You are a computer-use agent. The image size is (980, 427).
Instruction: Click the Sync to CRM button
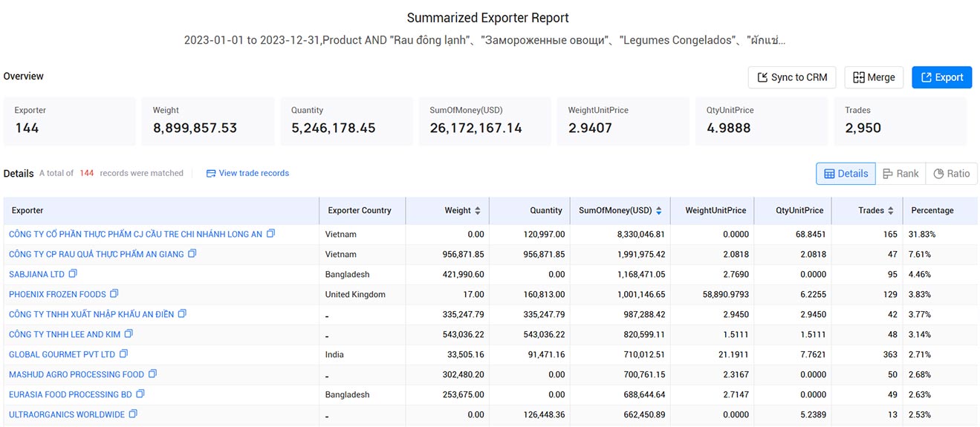(792, 77)
